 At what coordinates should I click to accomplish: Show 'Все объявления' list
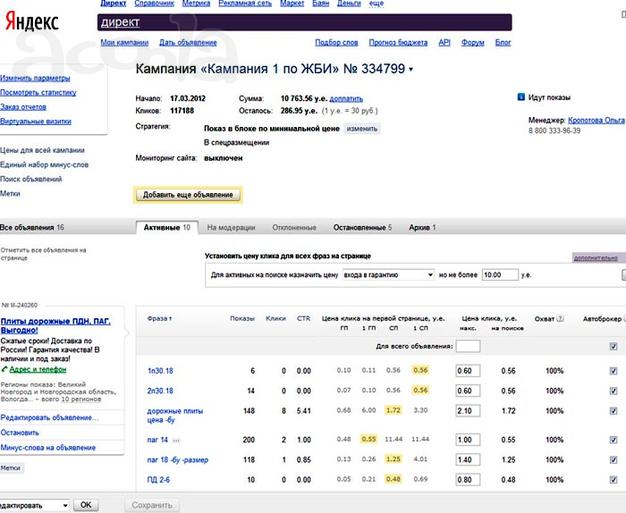coord(32,228)
